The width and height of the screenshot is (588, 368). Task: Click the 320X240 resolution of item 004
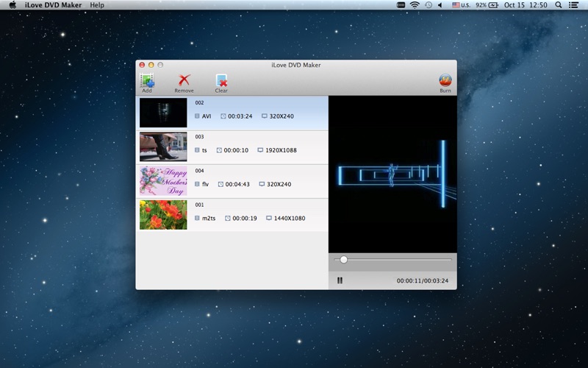pos(279,185)
